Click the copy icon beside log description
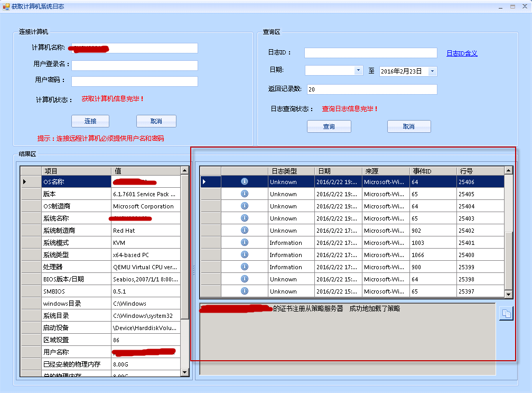 (x=506, y=313)
